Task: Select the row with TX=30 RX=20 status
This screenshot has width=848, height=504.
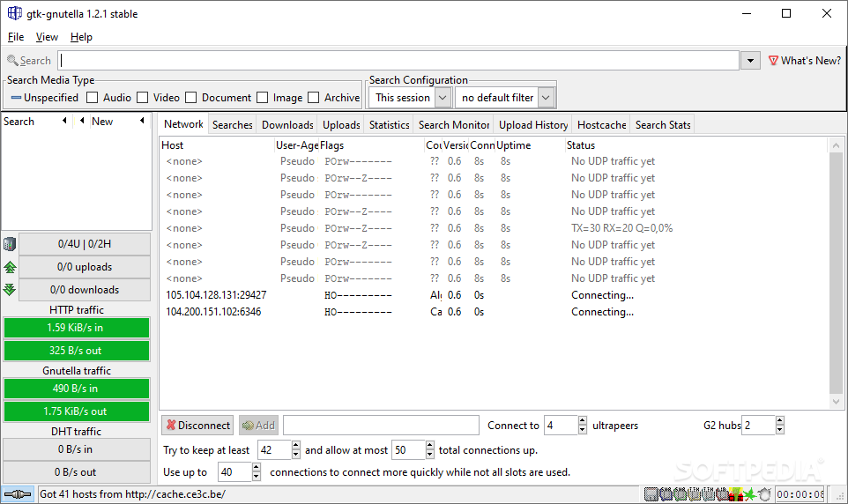Action: [x=495, y=227]
